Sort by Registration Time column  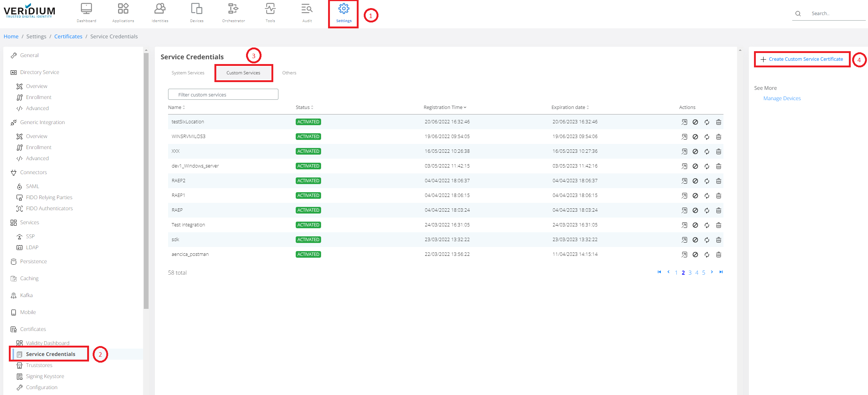pyautogui.click(x=445, y=107)
